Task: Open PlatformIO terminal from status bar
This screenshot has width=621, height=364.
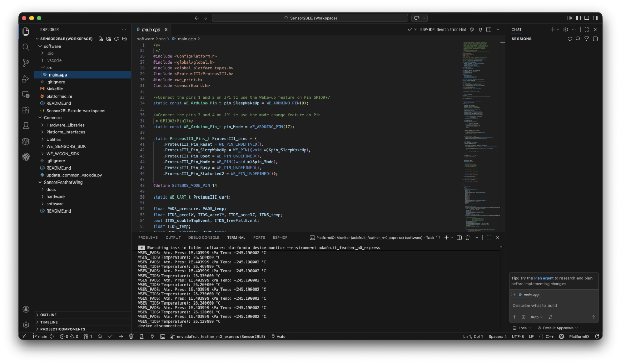Action: coord(162,336)
